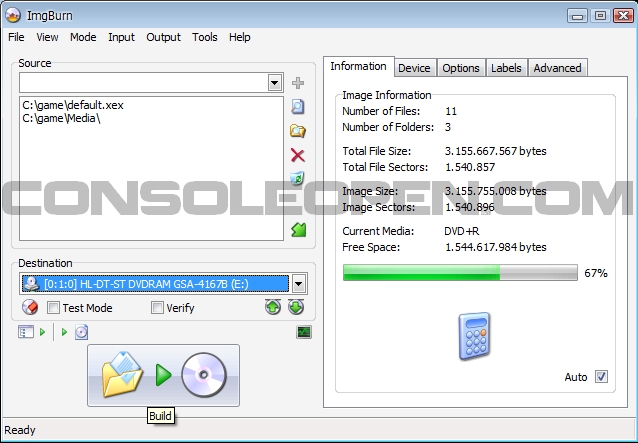Screen dimensions: 638x443
Task: Switch to the Labels tab
Action: click(x=506, y=68)
